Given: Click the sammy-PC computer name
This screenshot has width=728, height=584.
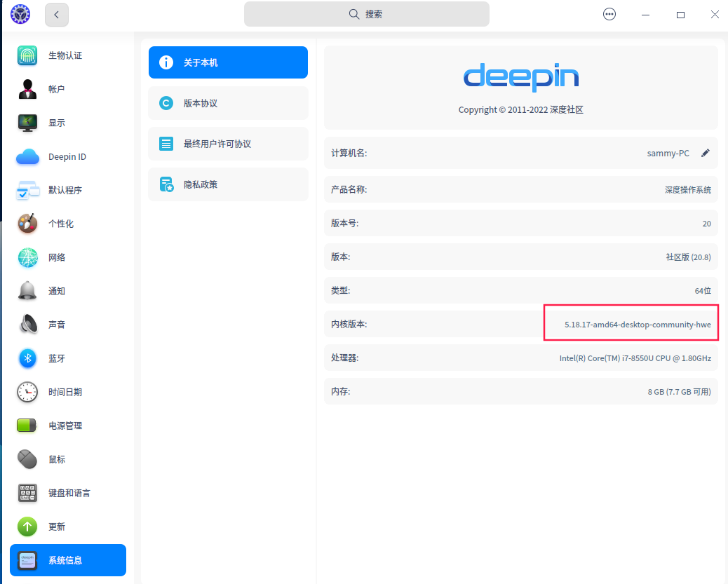Looking at the screenshot, I should coord(668,154).
